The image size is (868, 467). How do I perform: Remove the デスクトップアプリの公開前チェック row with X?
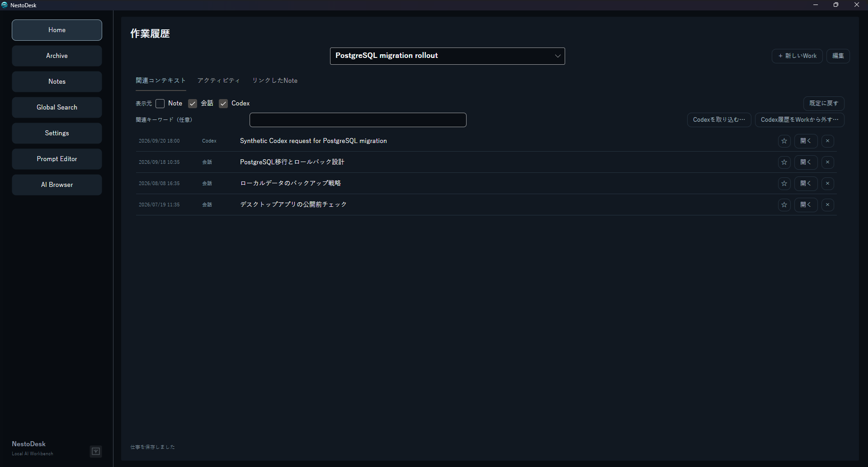828,205
